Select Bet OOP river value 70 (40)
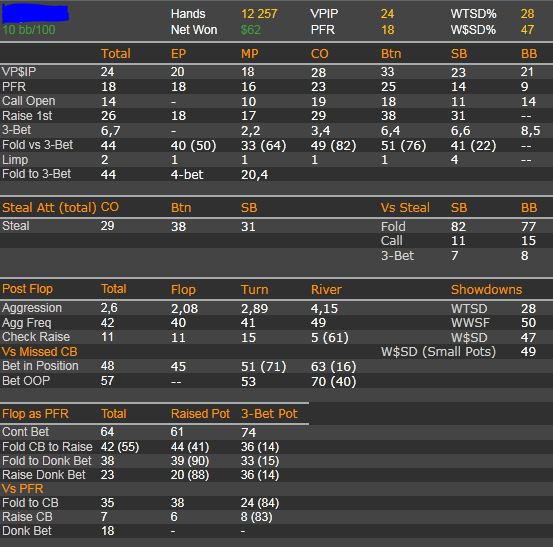 [334, 381]
